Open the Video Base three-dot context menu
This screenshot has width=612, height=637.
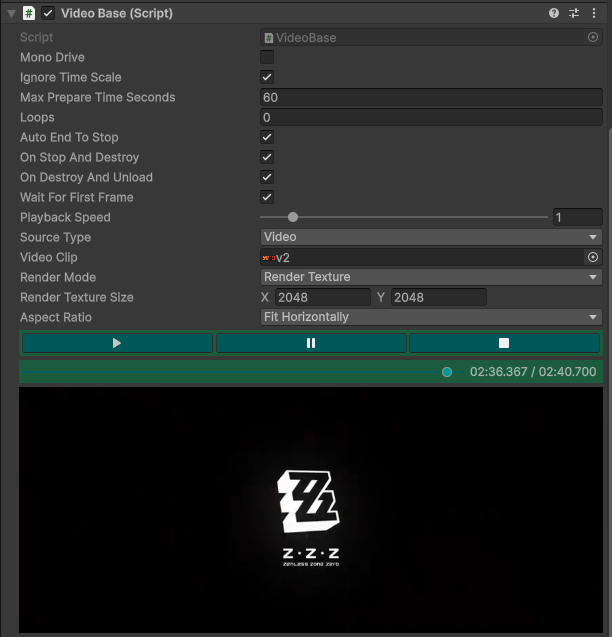(594, 13)
